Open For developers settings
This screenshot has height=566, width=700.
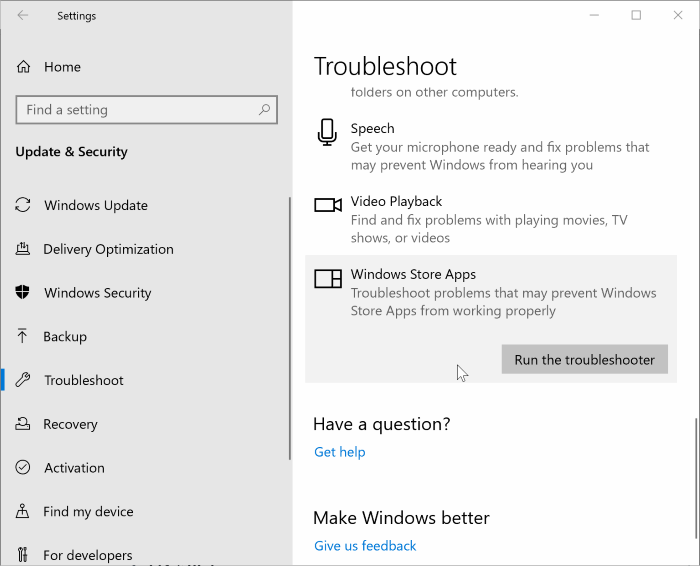[x=88, y=555]
